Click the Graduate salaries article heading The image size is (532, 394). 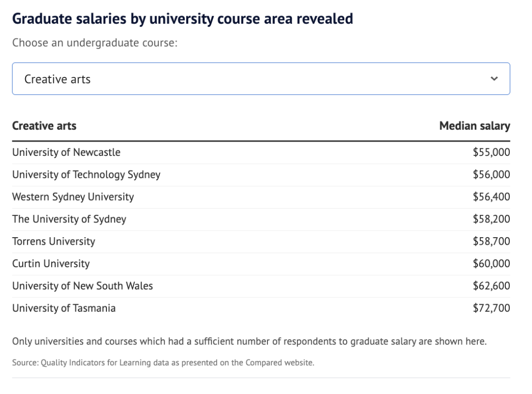182,19
